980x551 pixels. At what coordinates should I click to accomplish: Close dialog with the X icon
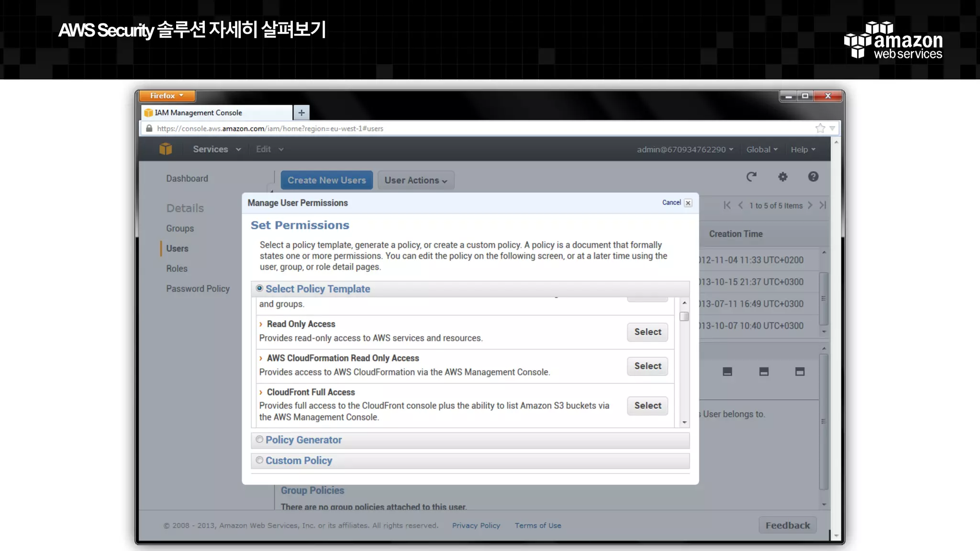point(688,203)
